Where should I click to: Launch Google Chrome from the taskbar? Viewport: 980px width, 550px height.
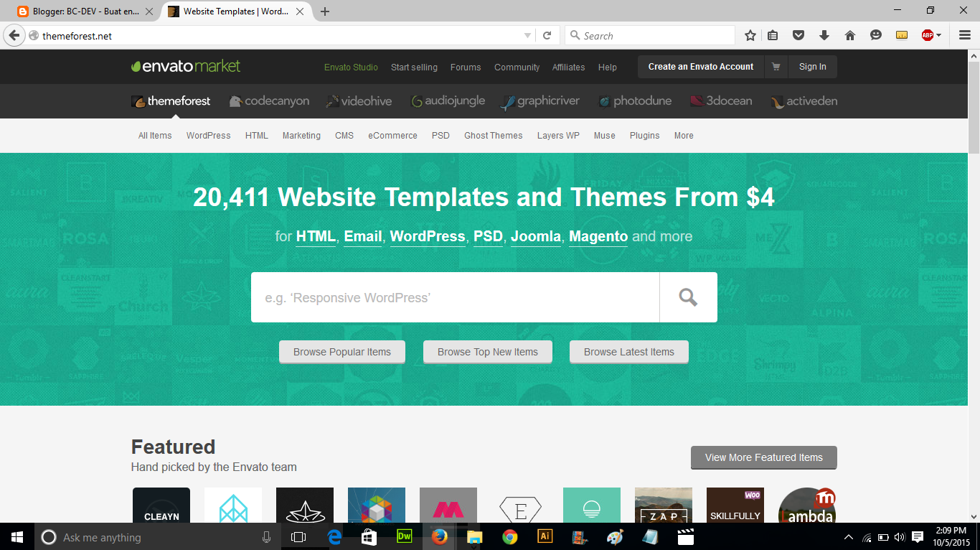click(509, 536)
